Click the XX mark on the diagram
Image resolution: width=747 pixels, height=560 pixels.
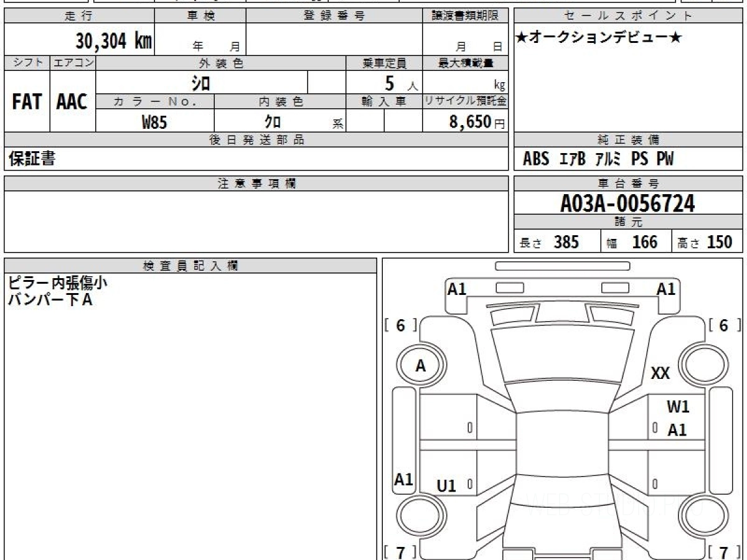coord(660,373)
